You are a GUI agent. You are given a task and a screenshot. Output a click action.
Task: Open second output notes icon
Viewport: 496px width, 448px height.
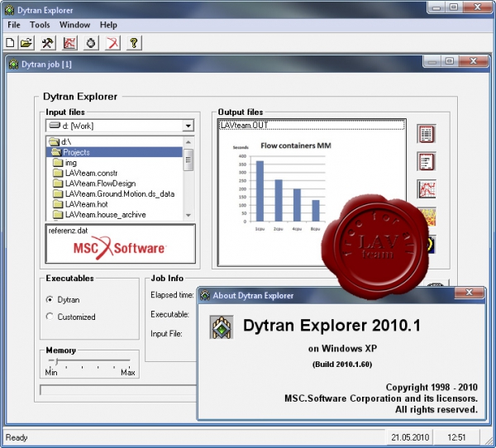click(427, 161)
